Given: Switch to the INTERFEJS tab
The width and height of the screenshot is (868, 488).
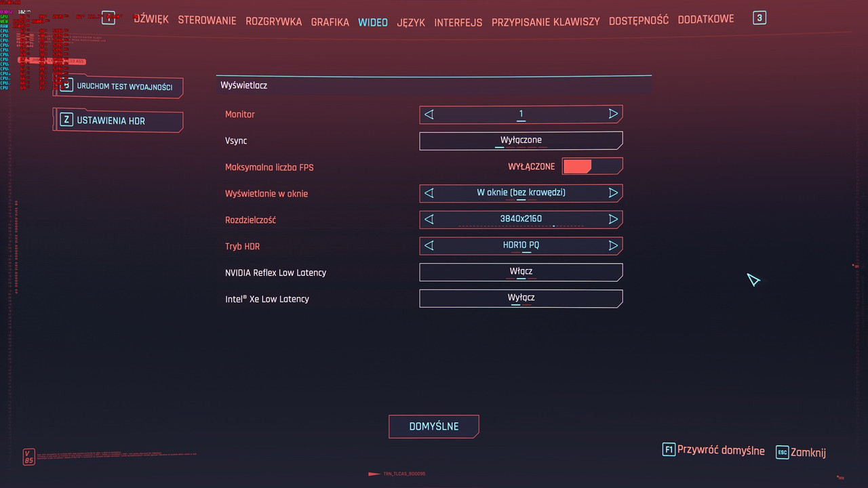Looking at the screenshot, I should coord(458,22).
